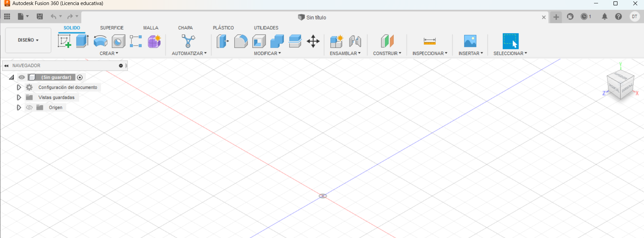Open the INSERTAR dropdown menu

tap(471, 53)
